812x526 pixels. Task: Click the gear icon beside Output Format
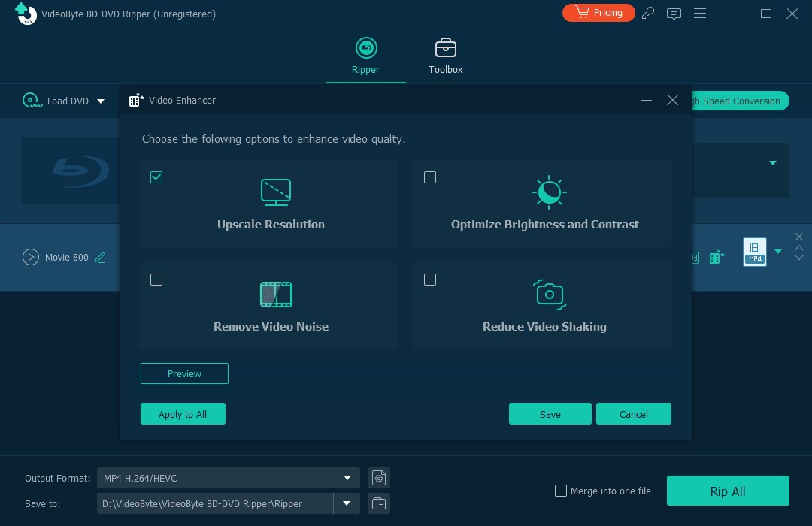[378, 477]
